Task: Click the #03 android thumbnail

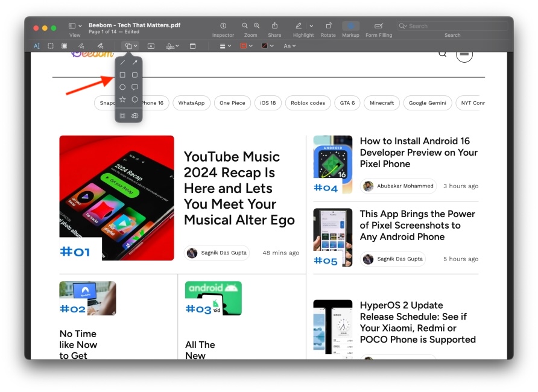Action: point(214,299)
